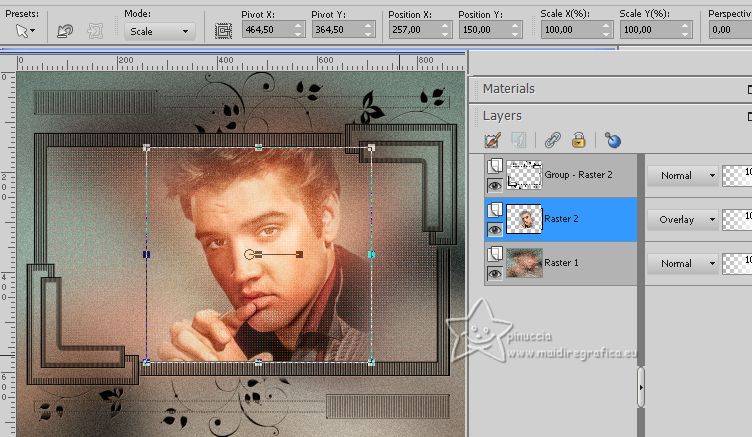The height and width of the screenshot is (437, 752).
Task: Increase Scale X with its up arrow
Action: click(606, 26)
